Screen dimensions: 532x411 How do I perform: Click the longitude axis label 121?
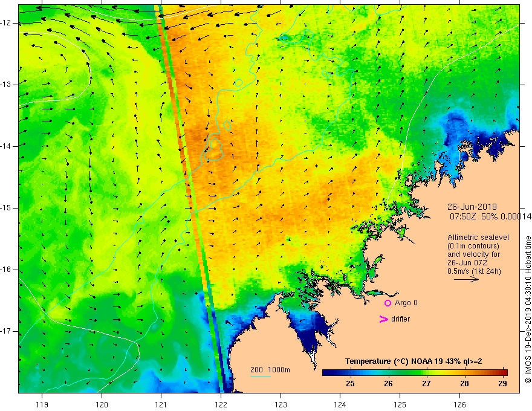click(x=161, y=404)
